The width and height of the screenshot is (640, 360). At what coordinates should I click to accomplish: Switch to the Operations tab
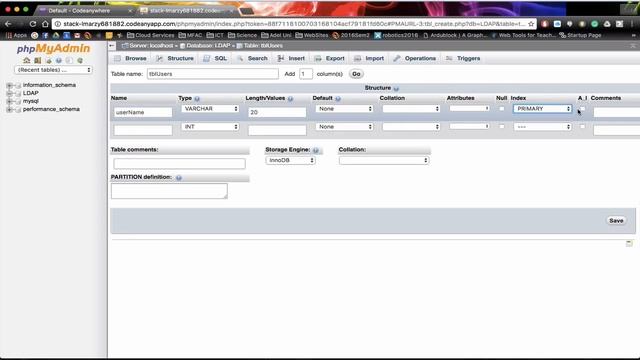[415, 59]
